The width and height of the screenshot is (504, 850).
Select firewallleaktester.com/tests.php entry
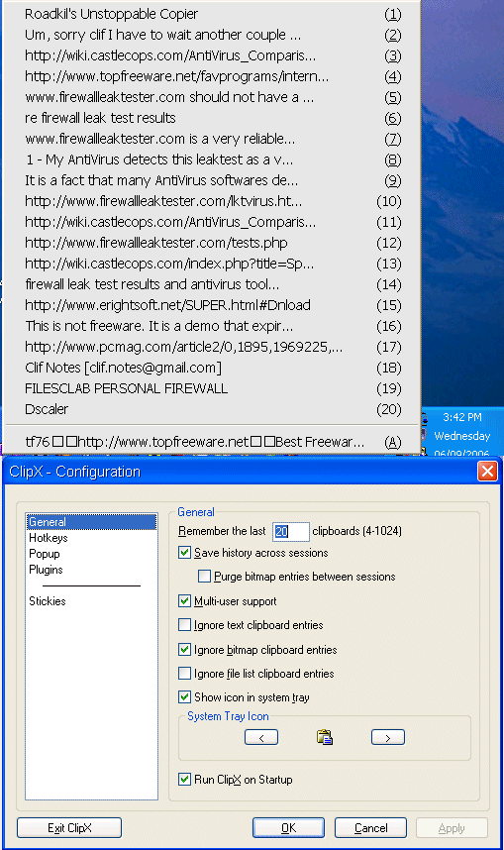pos(213,243)
